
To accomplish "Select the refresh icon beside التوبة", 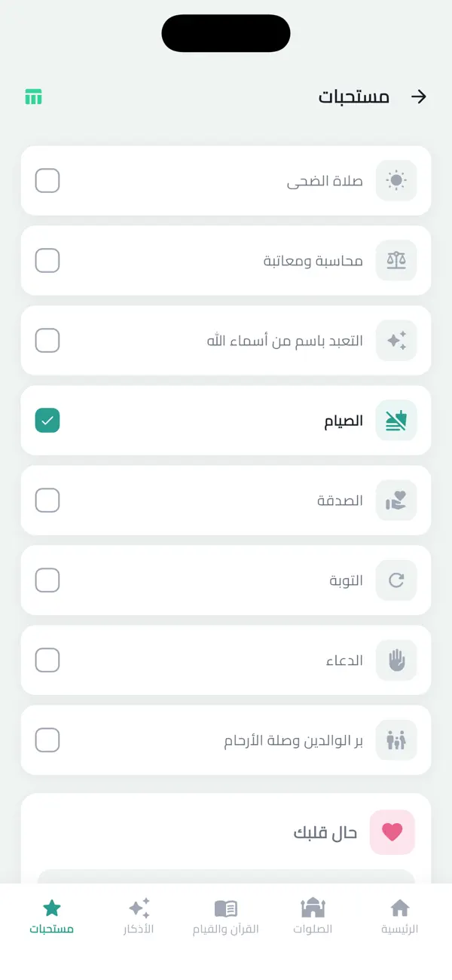I will tap(395, 580).
